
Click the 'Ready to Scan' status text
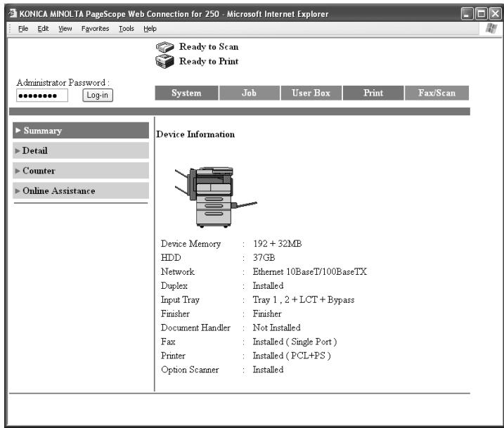point(209,46)
